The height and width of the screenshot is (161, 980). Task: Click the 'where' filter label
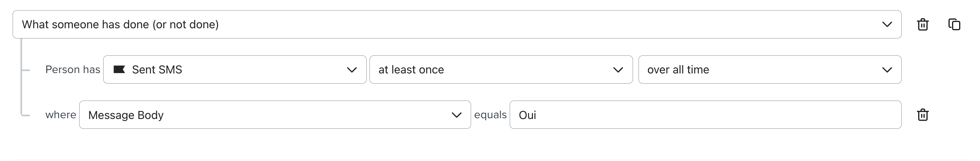pyautogui.click(x=61, y=115)
